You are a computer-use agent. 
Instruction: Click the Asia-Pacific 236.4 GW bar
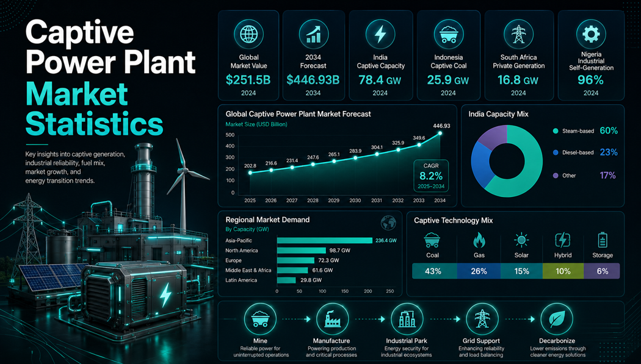(x=325, y=240)
